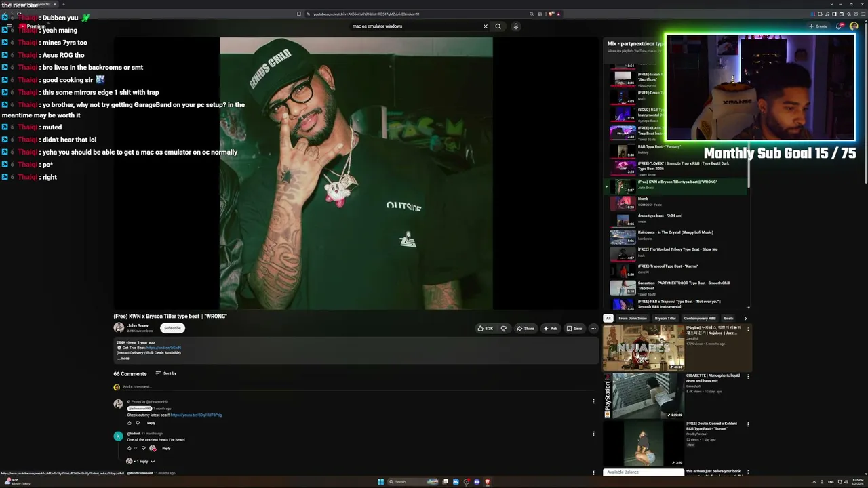Viewport: 868px width, 488px height.
Task: Select the All filter chip
Action: 608,318
